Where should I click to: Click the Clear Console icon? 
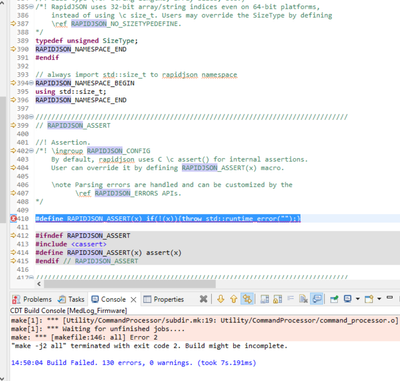click(x=304, y=299)
